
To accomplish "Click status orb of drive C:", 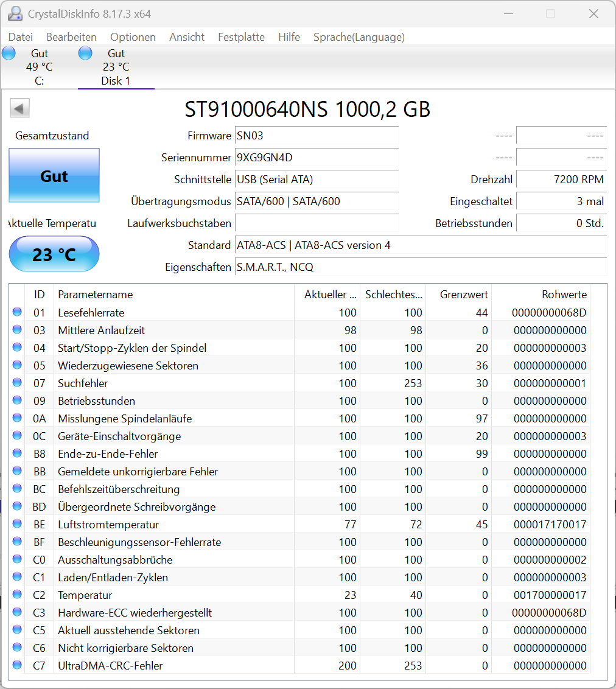I will click(9, 53).
